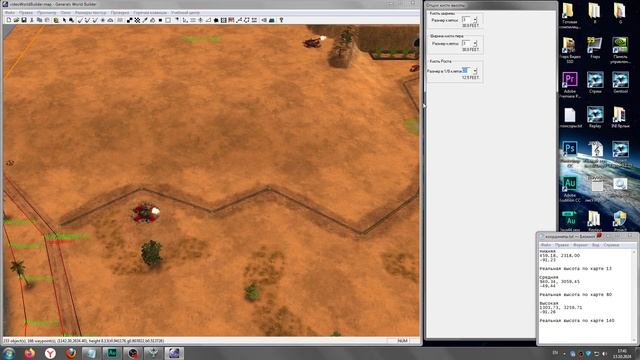
Task: Open the Вид menu in Notepad
Action: pos(596,245)
